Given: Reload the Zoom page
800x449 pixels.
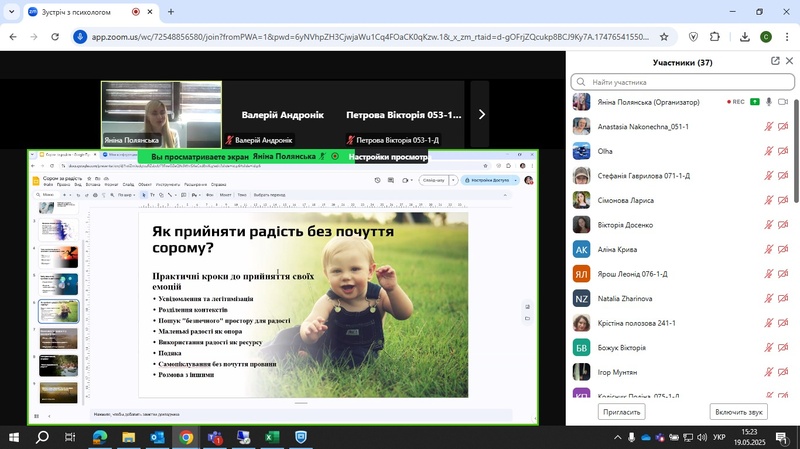Looking at the screenshot, I should (x=55, y=37).
